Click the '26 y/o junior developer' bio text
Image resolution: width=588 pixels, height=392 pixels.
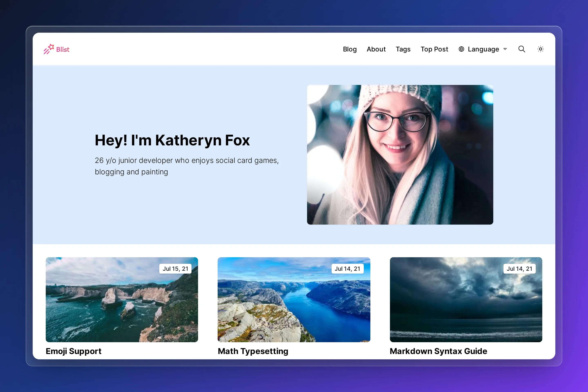(187, 166)
